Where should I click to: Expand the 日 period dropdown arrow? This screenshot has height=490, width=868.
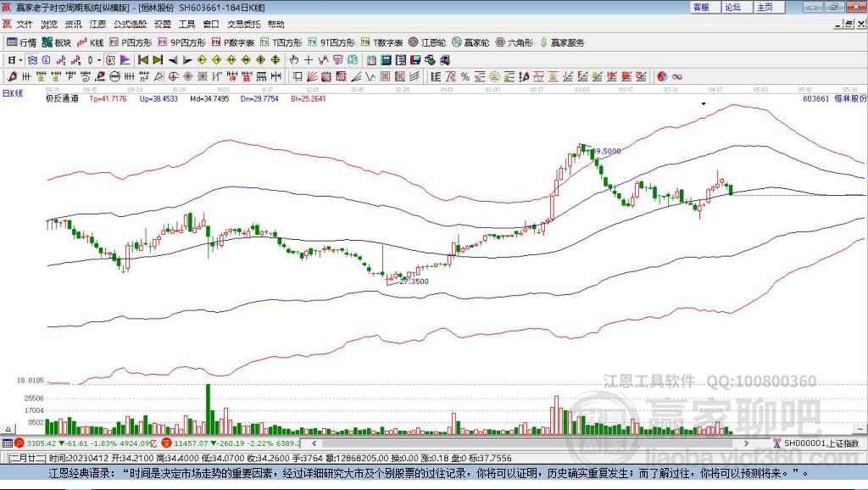point(20,60)
